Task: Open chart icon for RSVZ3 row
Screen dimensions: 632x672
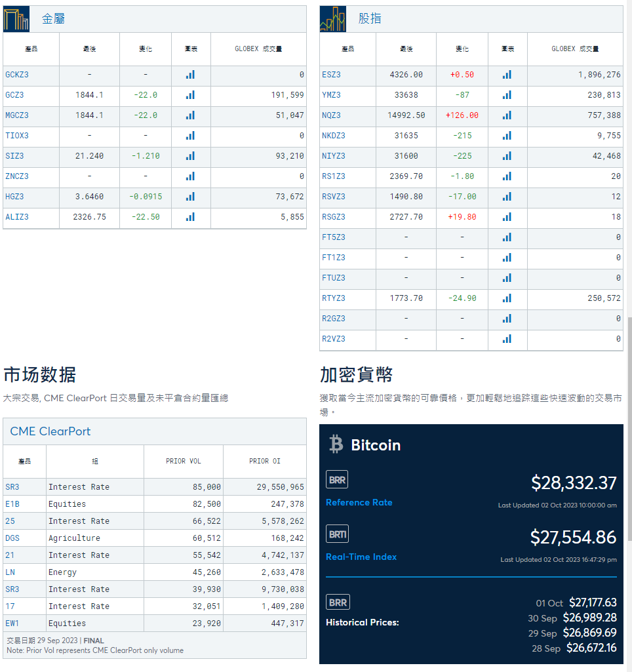Action: click(507, 197)
